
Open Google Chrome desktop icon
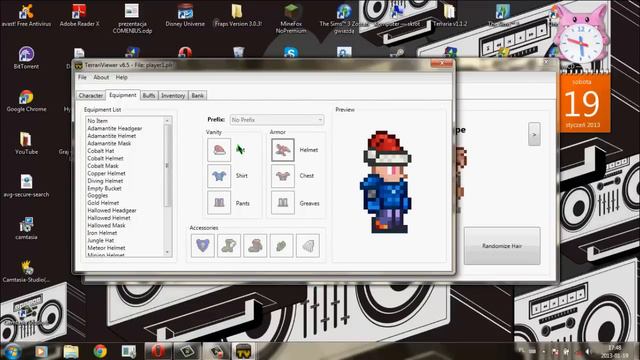(x=26, y=100)
